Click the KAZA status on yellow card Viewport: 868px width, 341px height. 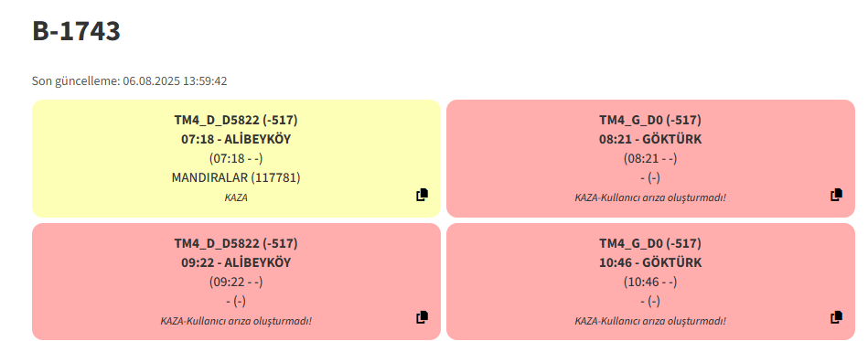click(236, 197)
